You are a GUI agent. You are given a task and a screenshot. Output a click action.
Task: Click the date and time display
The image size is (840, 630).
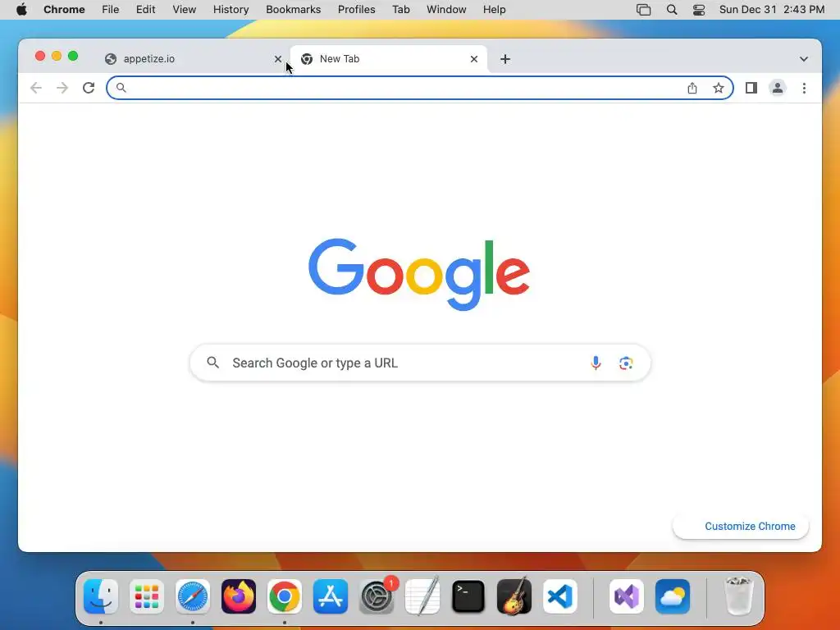pos(771,10)
